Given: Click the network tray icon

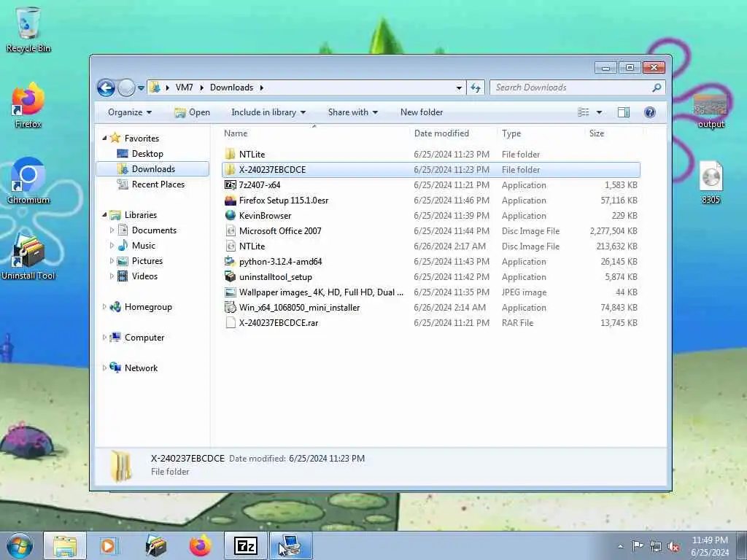Looking at the screenshot, I should tap(656, 546).
